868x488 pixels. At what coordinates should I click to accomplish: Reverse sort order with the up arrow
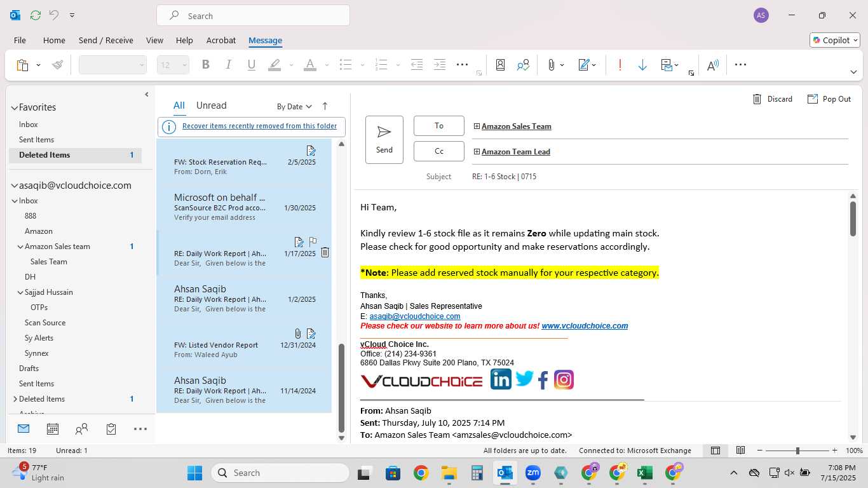point(325,106)
